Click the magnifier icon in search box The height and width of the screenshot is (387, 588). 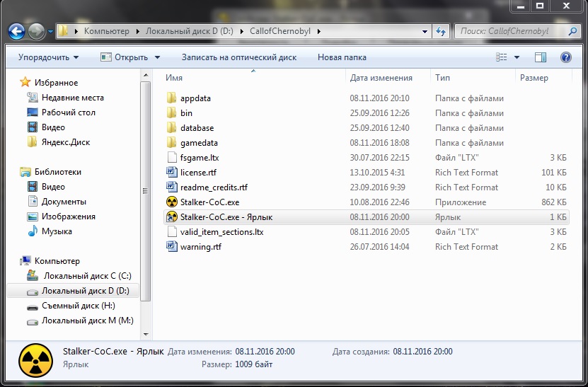[x=572, y=32]
